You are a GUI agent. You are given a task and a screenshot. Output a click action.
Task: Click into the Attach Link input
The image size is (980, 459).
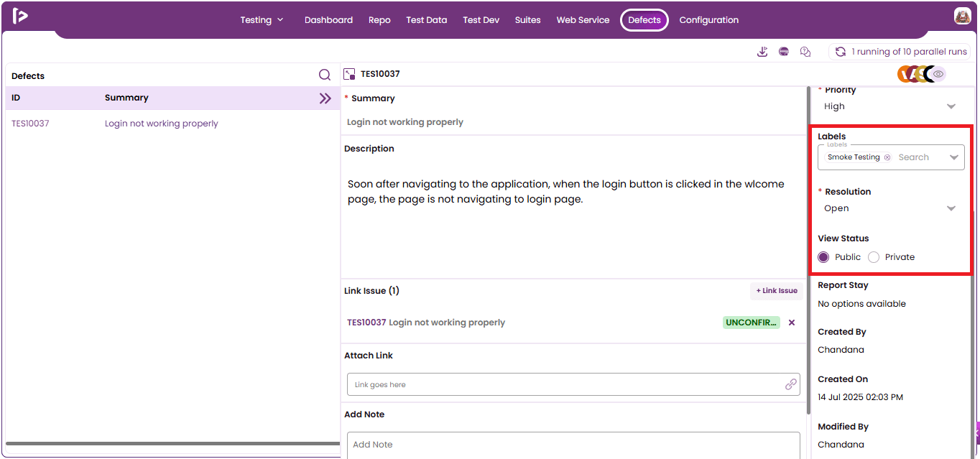tap(573, 384)
